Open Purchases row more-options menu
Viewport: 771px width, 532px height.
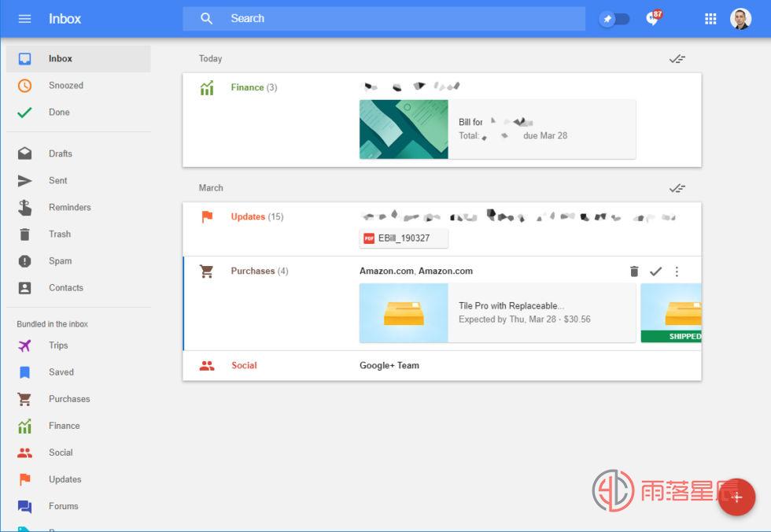[677, 272]
